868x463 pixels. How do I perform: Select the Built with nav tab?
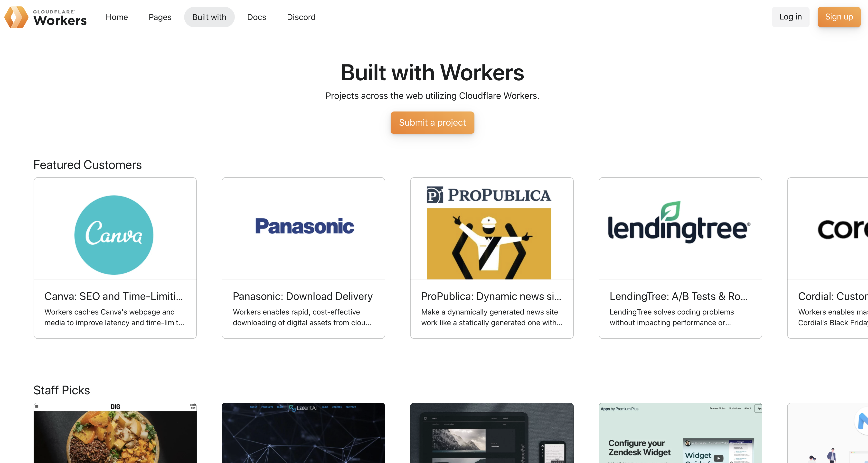point(209,17)
